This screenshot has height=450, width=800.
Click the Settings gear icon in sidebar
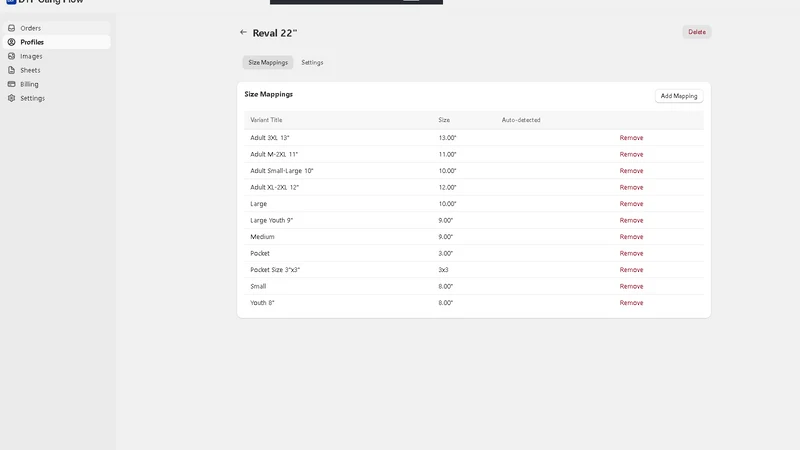click(11, 98)
